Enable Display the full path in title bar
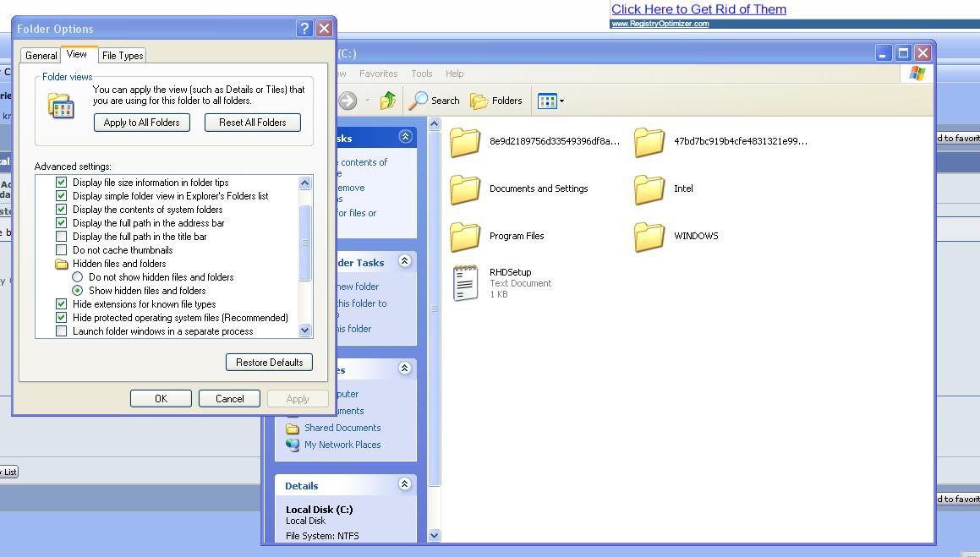 pos(61,237)
